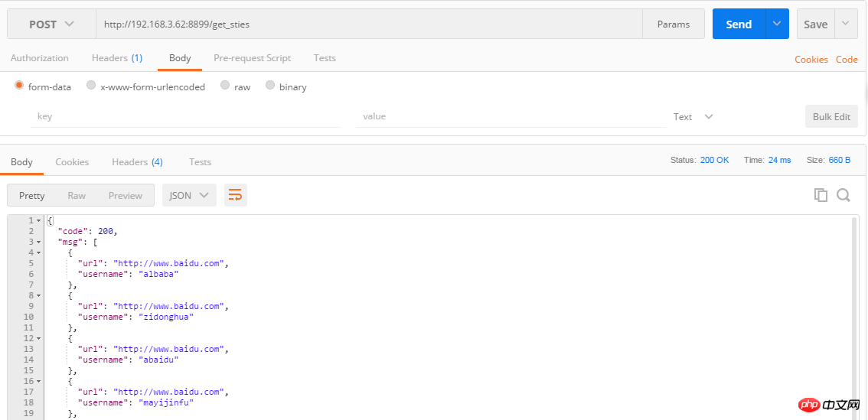The image size is (868, 420).
Task: Click the username value "zidonghua"
Action: coord(166,317)
